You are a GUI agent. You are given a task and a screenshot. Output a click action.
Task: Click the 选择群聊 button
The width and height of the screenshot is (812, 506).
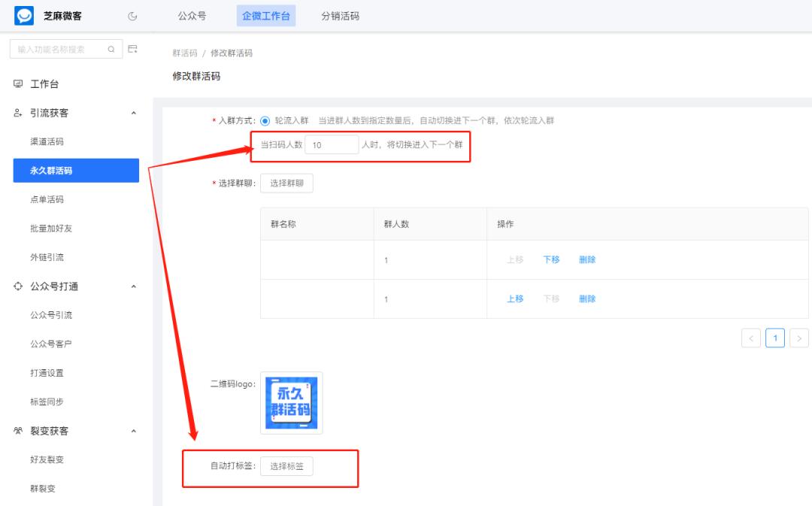[286, 183]
